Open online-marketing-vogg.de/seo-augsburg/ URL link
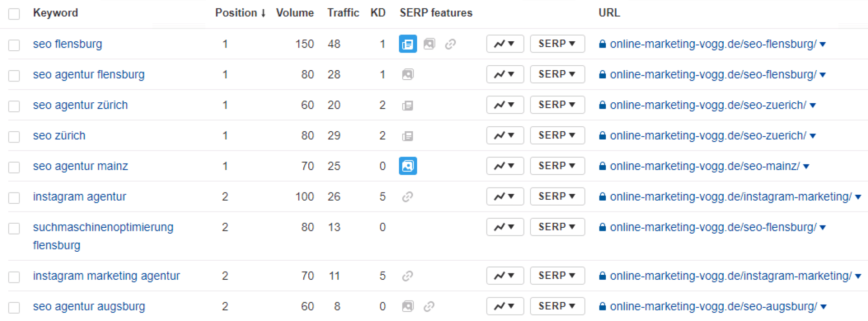The image size is (868, 321). [713, 307]
